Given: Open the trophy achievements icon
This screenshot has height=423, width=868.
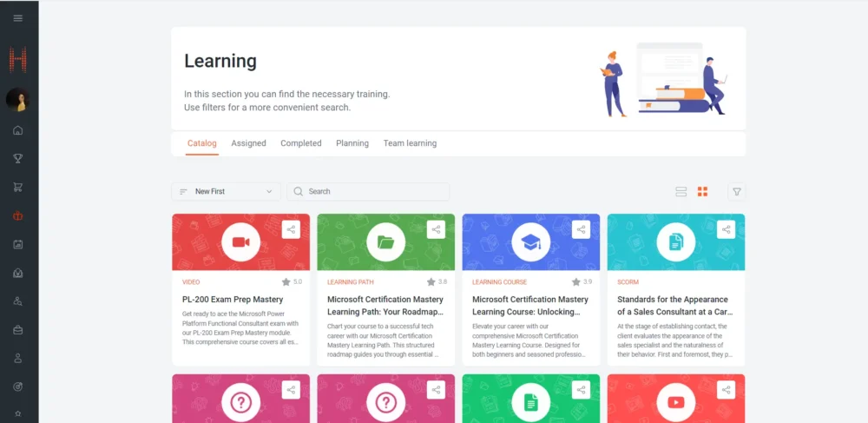Looking at the screenshot, I should [x=18, y=159].
